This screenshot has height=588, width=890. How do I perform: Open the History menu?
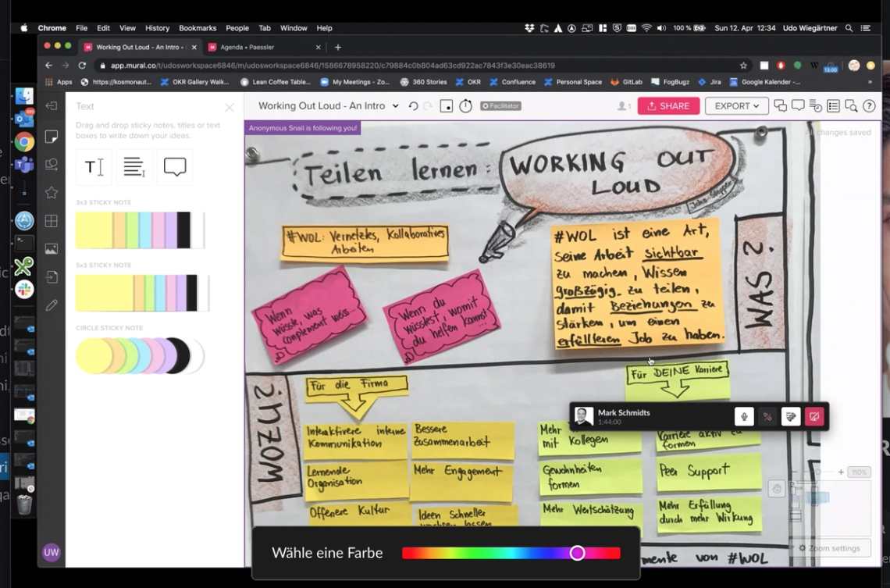(x=157, y=28)
